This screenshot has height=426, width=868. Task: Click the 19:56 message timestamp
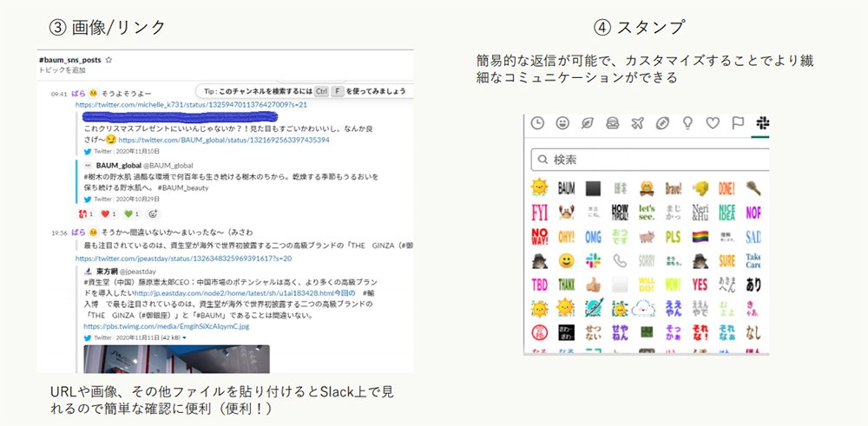coord(59,233)
